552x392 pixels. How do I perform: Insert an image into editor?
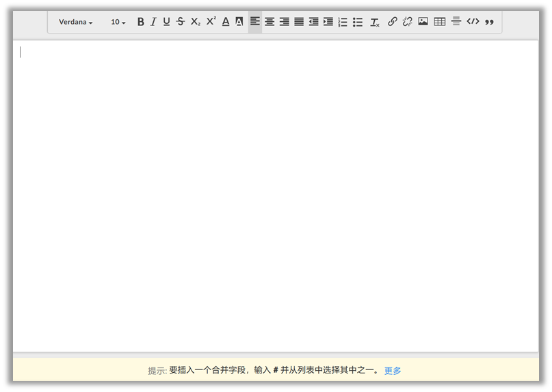point(423,22)
